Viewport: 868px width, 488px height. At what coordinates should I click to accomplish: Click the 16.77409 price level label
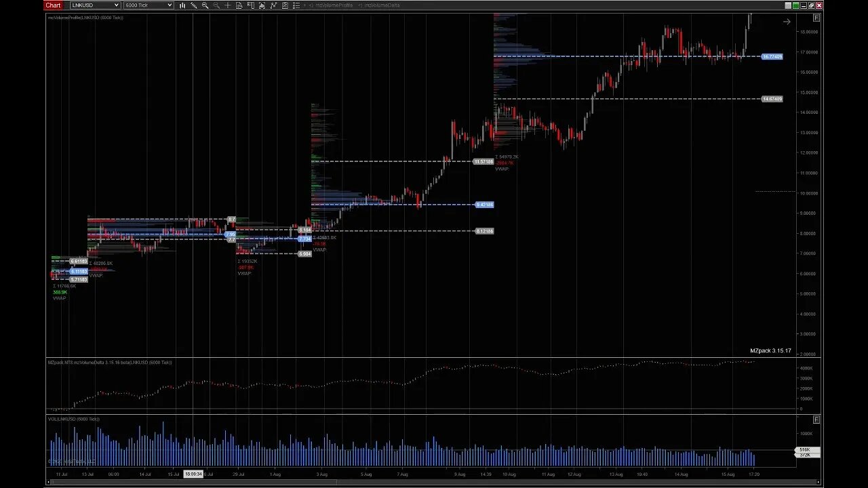772,57
